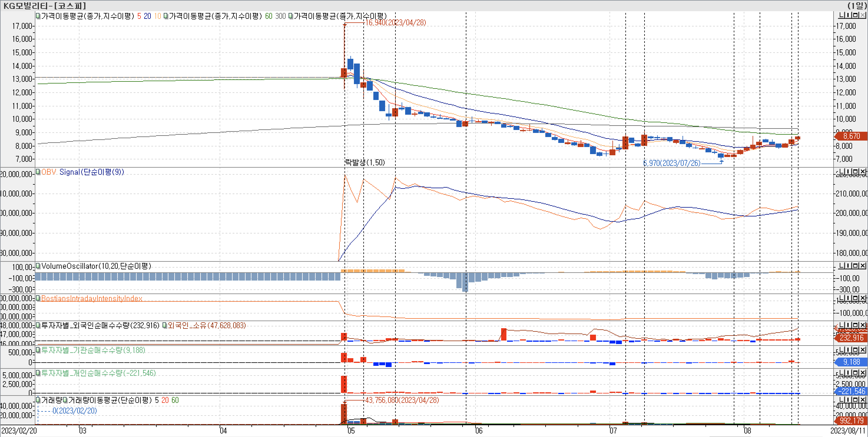Toggle the marker before BostiansIntradayIntensityIndex label
868x437 pixels.
(38, 298)
